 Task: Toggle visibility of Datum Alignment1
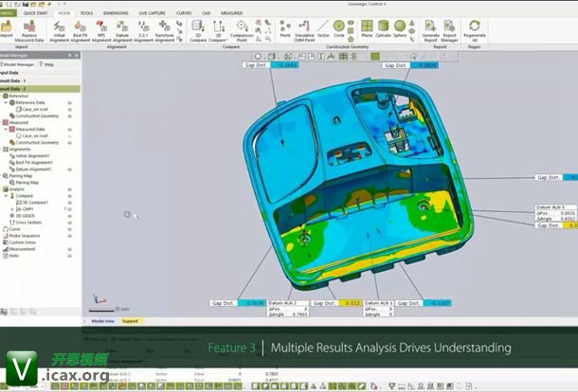pos(69,169)
